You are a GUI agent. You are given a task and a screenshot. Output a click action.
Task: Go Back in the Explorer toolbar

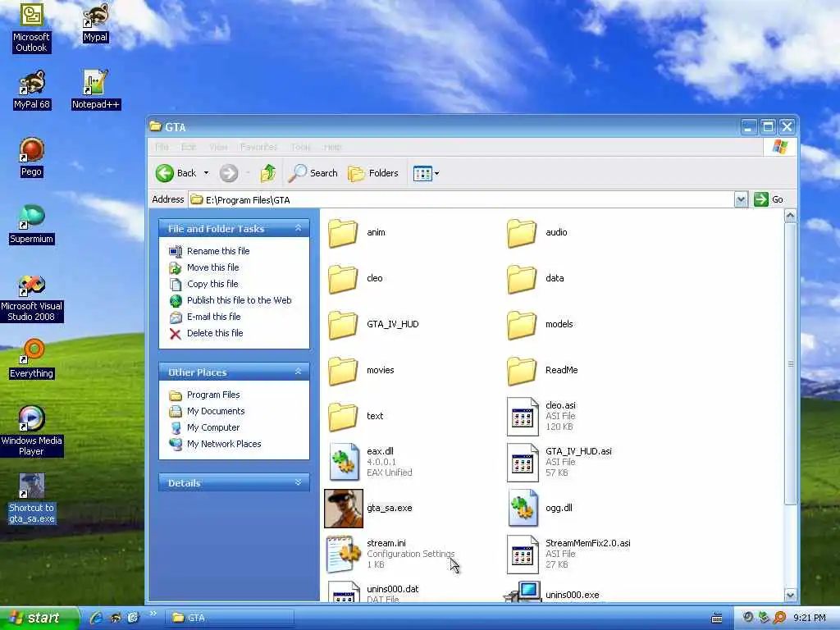[x=176, y=173]
